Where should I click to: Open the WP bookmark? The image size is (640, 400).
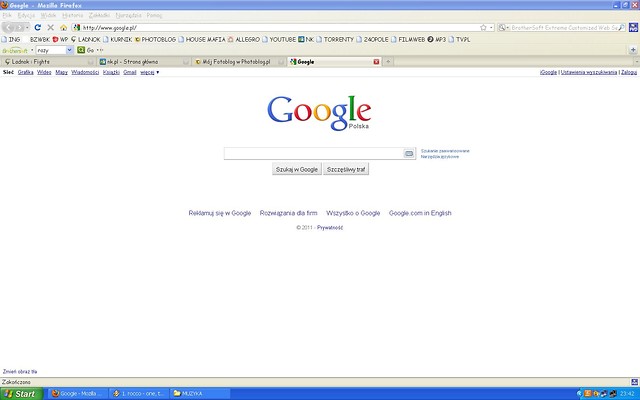pyautogui.click(x=60, y=39)
